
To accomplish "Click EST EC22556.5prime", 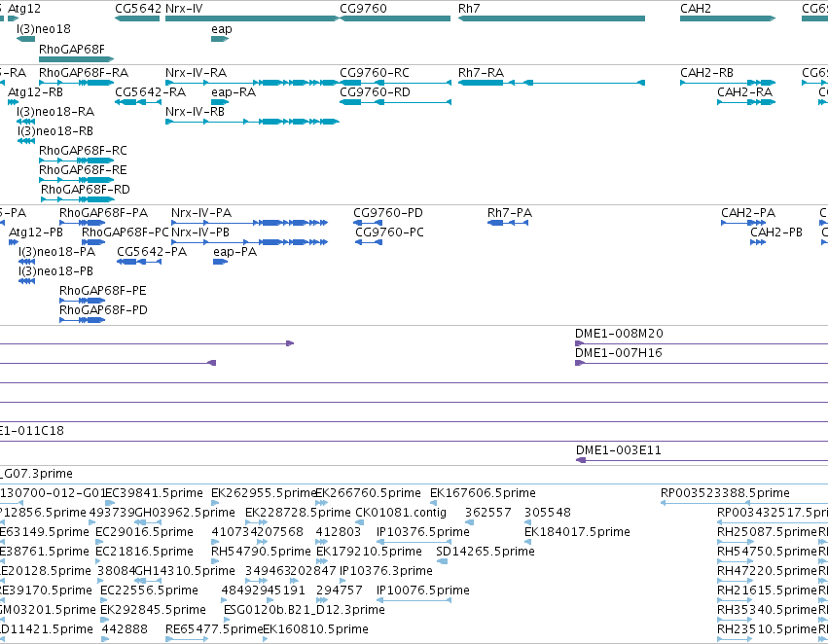I will click(x=150, y=590).
